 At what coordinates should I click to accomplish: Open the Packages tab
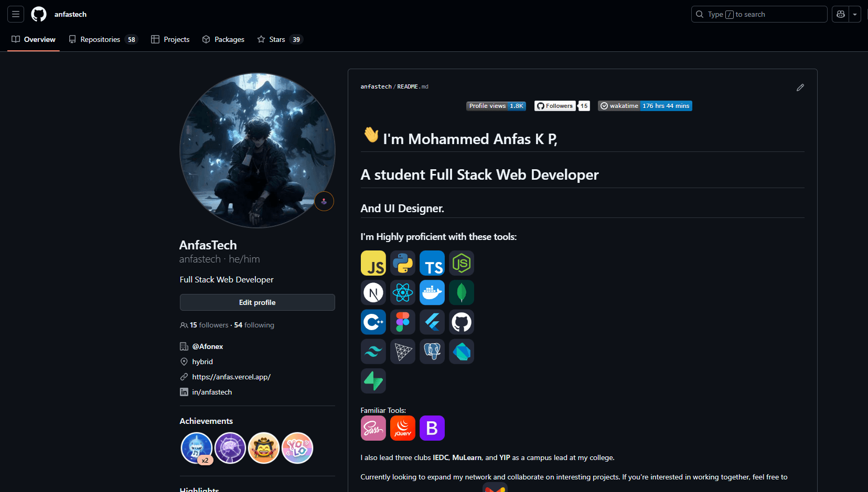point(223,39)
